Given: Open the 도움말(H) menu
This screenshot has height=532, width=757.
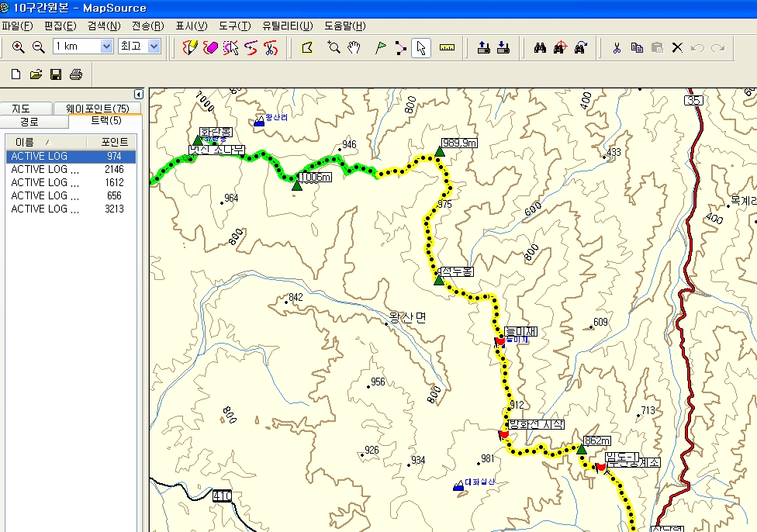Looking at the screenshot, I should [x=345, y=26].
